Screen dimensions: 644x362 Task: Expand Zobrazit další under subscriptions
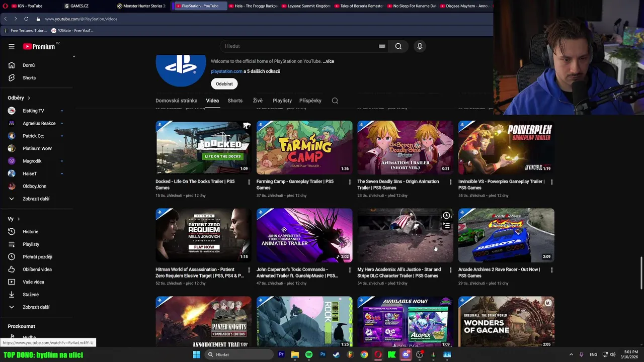click(x=36, y=199)
